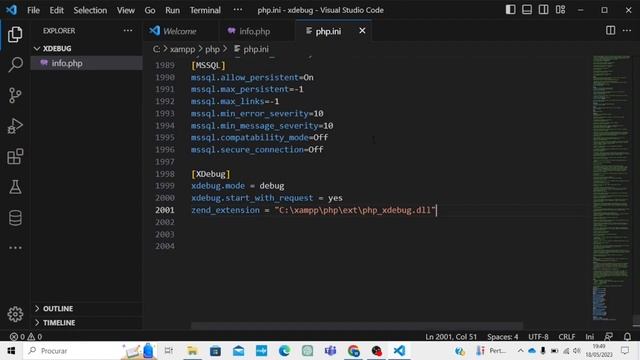Open the Run menu

(x=172, y=10)
